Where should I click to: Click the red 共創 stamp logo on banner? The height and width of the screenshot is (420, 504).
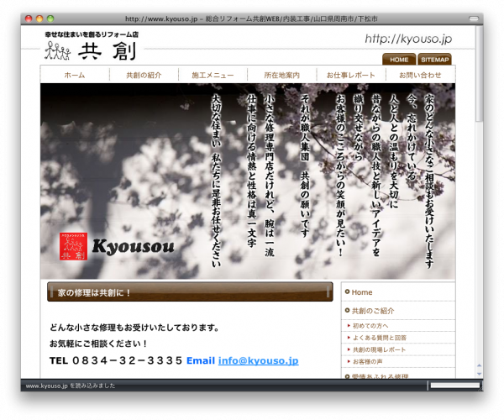[x=73, y=246]
